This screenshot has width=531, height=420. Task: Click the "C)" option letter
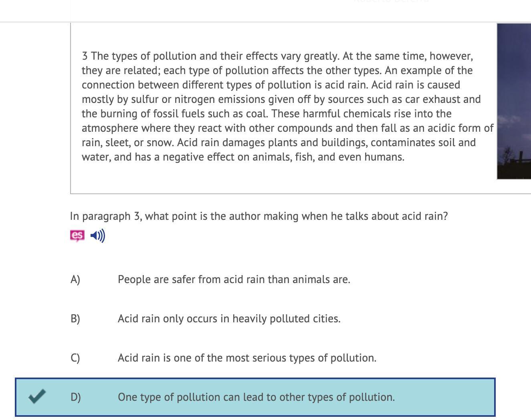tap(75, 358)
